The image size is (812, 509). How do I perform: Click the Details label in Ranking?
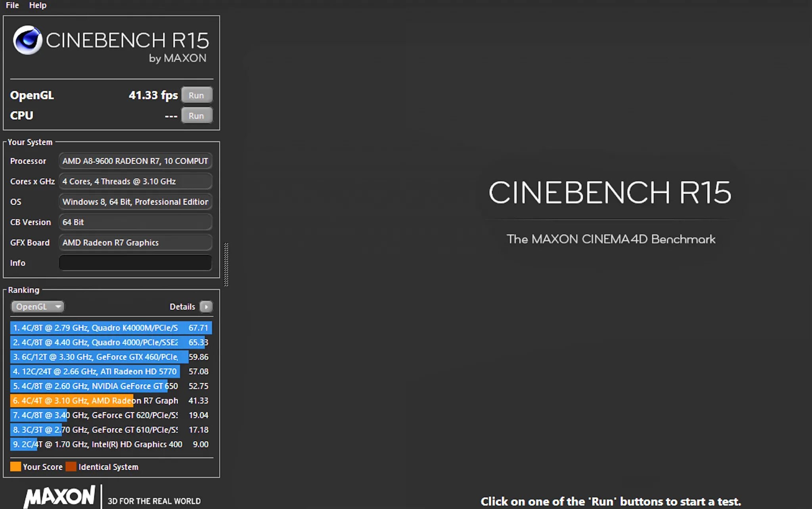[x=182, y=306]
